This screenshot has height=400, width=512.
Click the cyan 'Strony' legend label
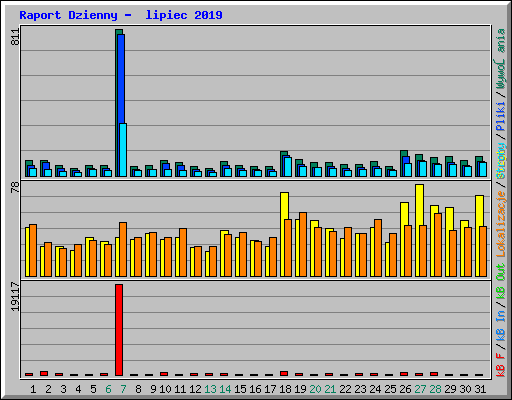point(501,161)
